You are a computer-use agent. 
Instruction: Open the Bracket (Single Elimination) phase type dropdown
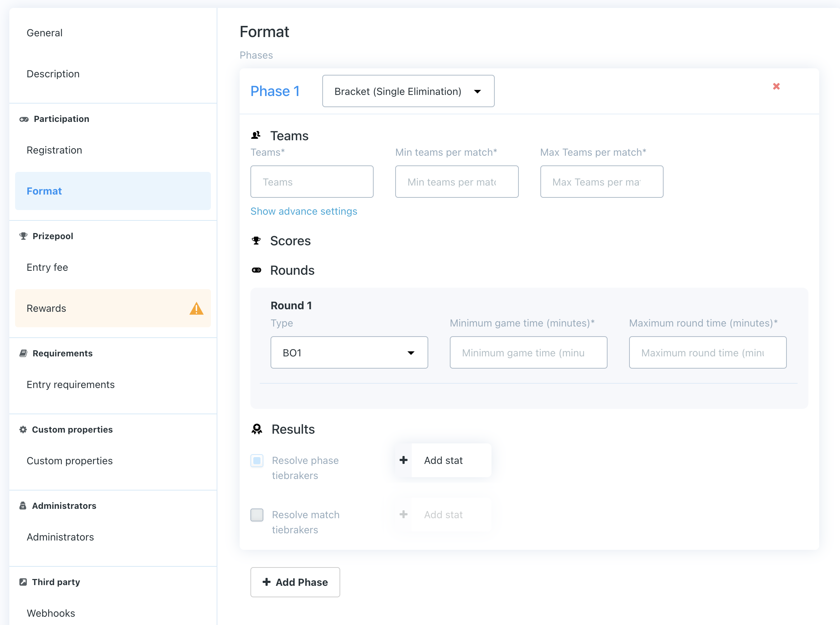tap(408, 91)
